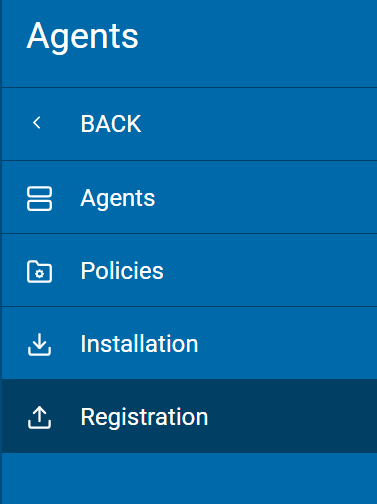Click the Registration upload-tray icon
377x504 pixels.
coord(39,417)
